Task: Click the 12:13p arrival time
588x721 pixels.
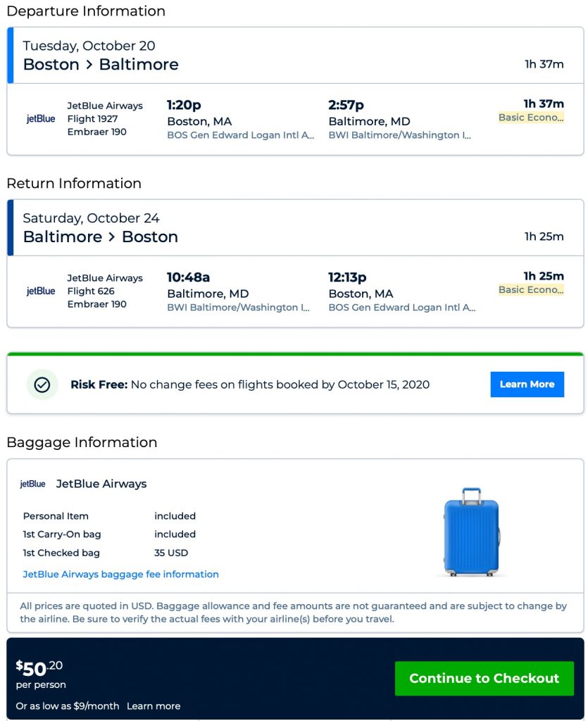Action: pyautogui.click(x=347, y=277)
